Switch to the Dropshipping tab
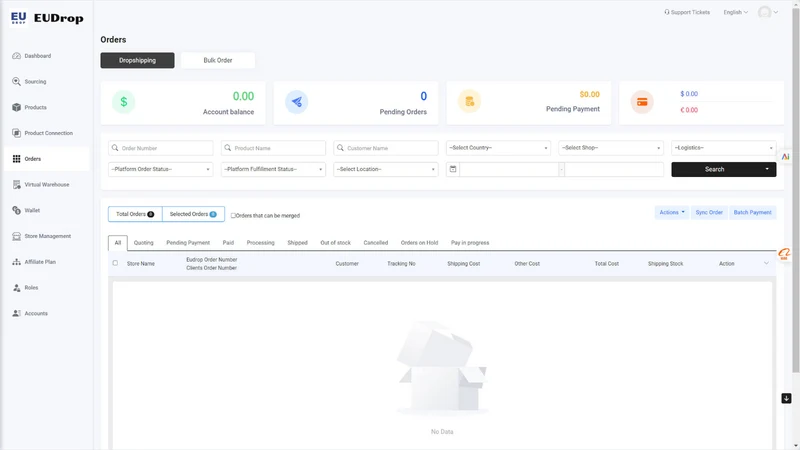800x450 pixels. 137,60
